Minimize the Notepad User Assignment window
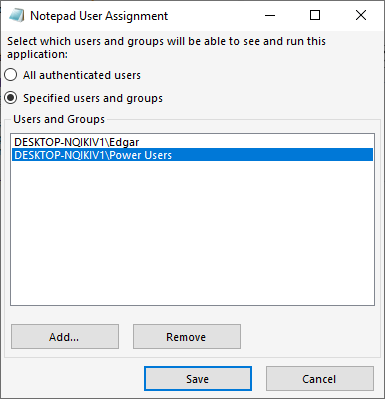 [270, 15]
